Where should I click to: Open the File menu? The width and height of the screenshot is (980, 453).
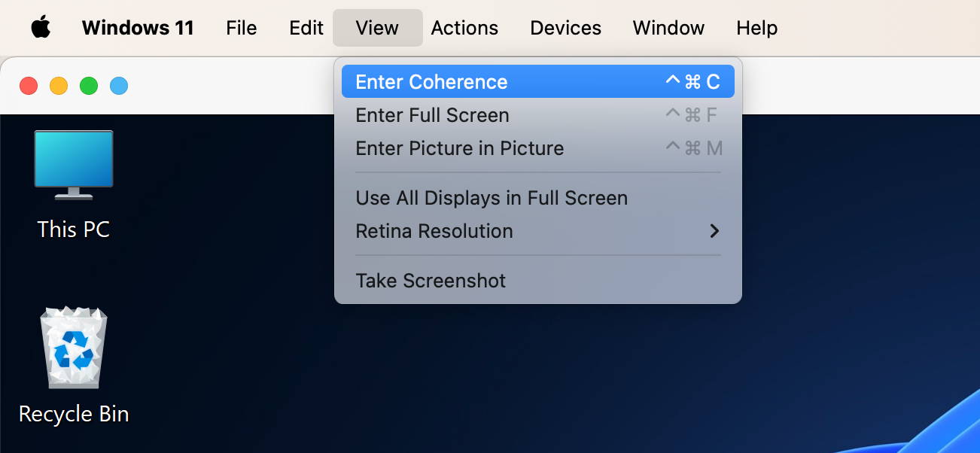[241, 28]
